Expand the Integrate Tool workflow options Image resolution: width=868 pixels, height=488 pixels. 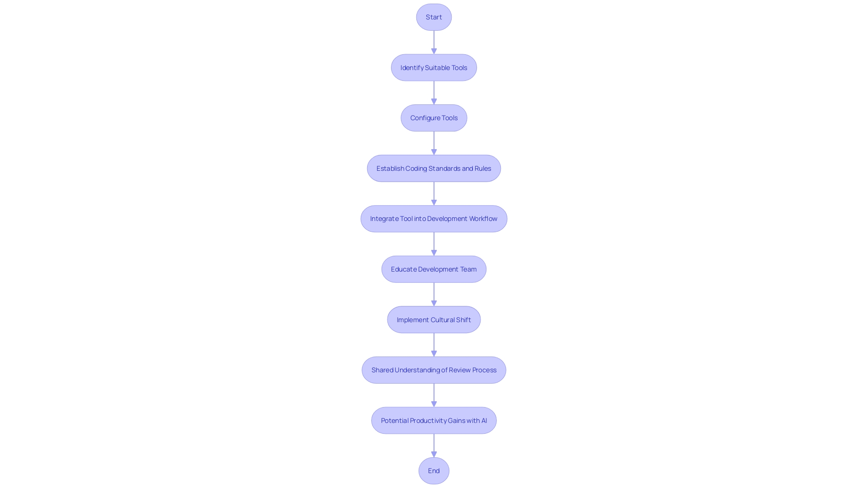coord(434,218)
